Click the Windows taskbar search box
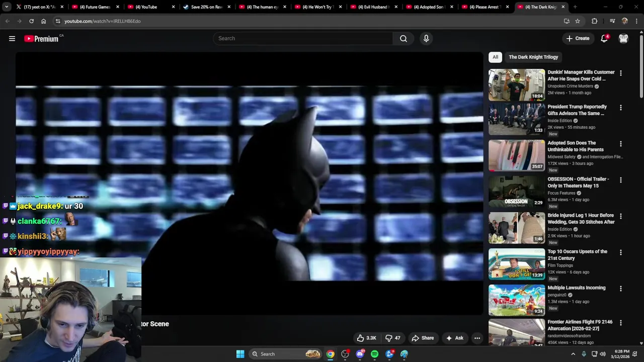 [285, 354]
